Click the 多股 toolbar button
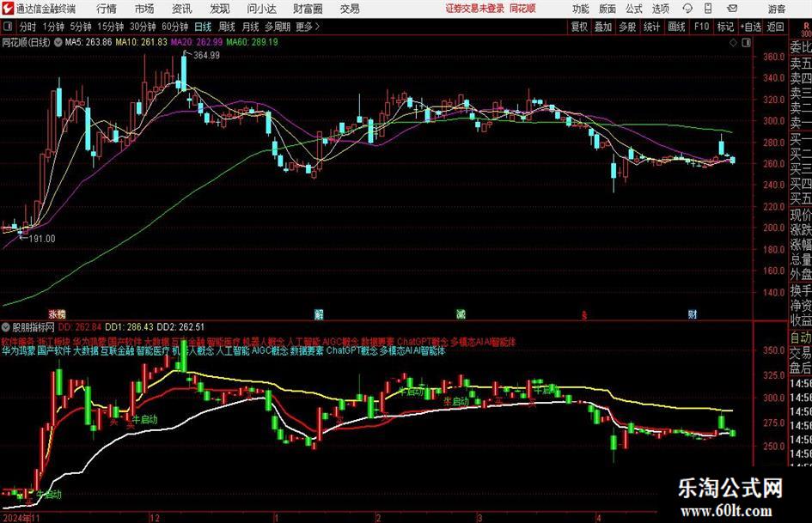Viewport: 812px width, 523px height. point(627,27)
